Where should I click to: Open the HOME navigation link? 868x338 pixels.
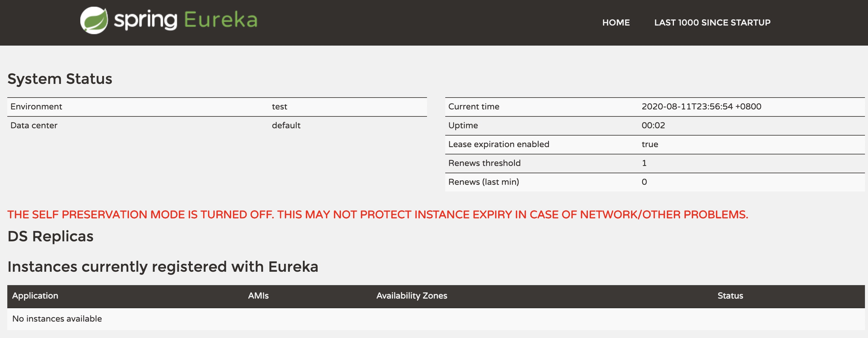(x=616, y=22)
